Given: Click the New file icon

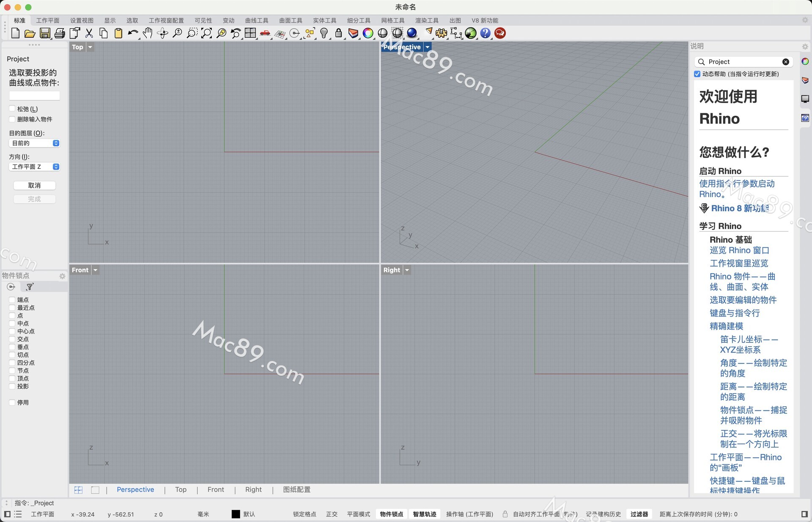Looking at the screenshot, I should tap(15, 33).
